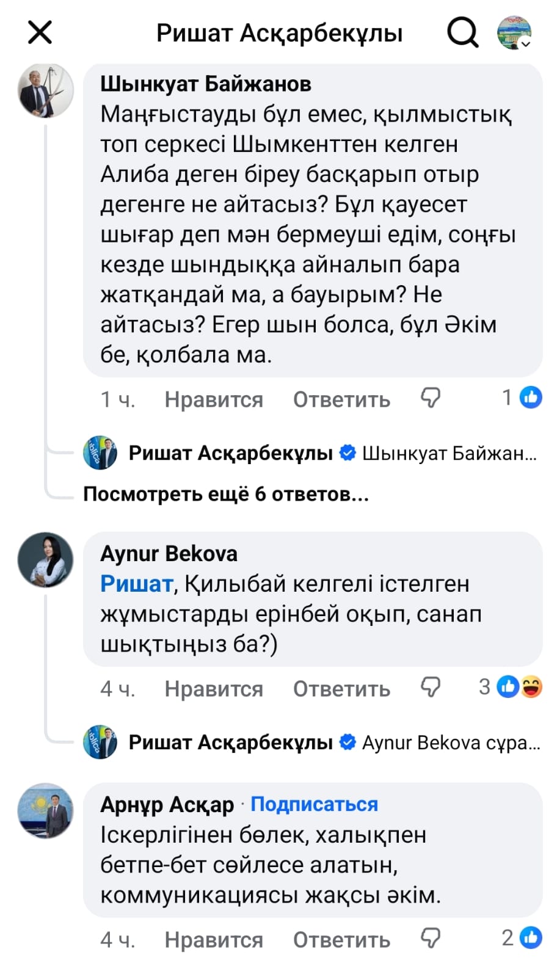
Task: Open profile switcher avatar in header
Action: (x=514, y=32)
